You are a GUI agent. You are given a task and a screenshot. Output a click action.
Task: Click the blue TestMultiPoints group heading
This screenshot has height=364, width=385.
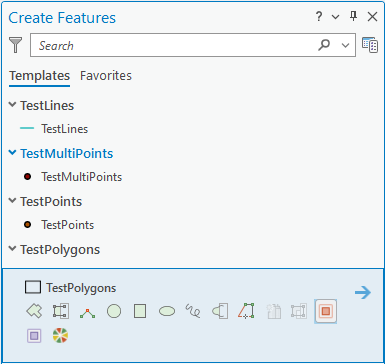point(67,154)
